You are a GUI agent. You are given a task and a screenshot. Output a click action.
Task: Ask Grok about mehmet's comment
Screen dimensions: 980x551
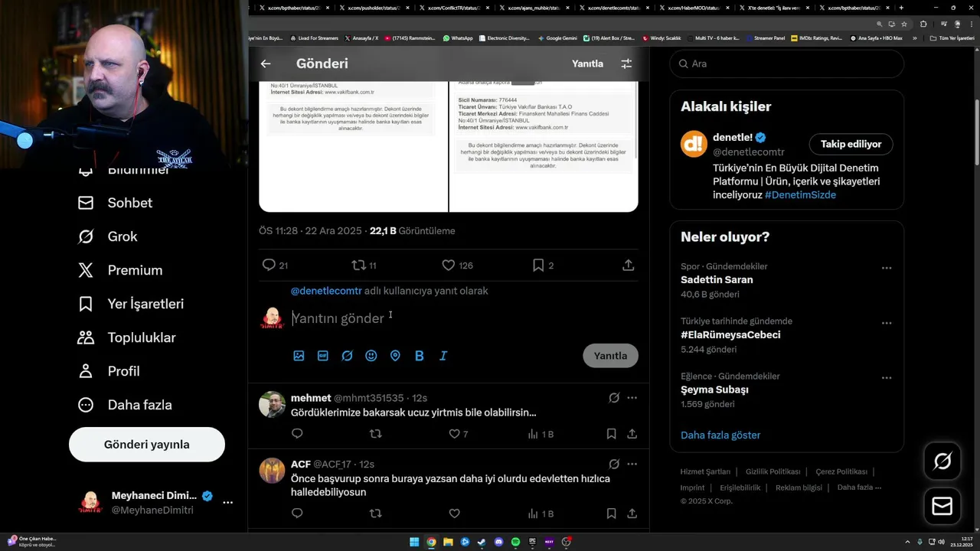[614, 398]
